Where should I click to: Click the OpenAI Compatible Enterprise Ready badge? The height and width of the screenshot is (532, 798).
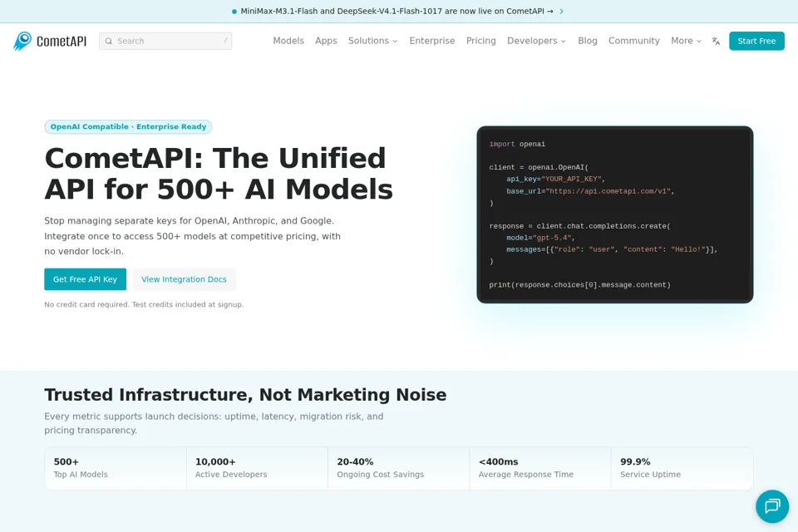click(x=128, y=126)
